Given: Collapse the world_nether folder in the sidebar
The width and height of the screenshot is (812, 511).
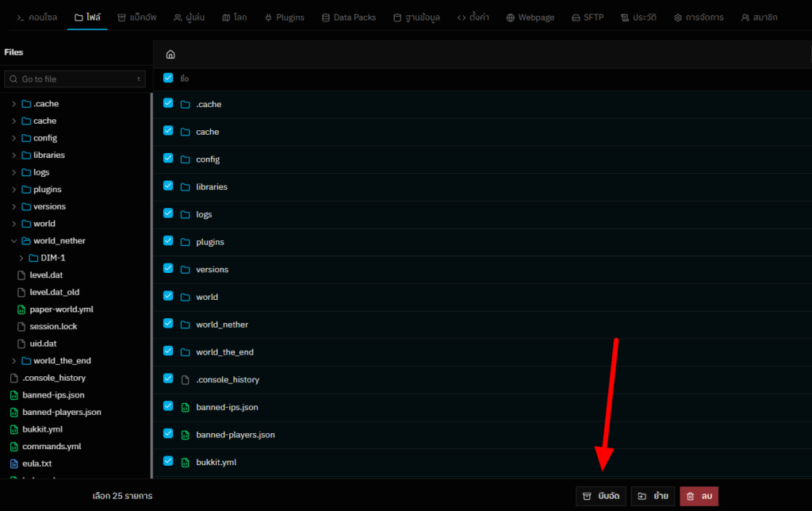Looking at the screenshot, I should click(13, 240).
